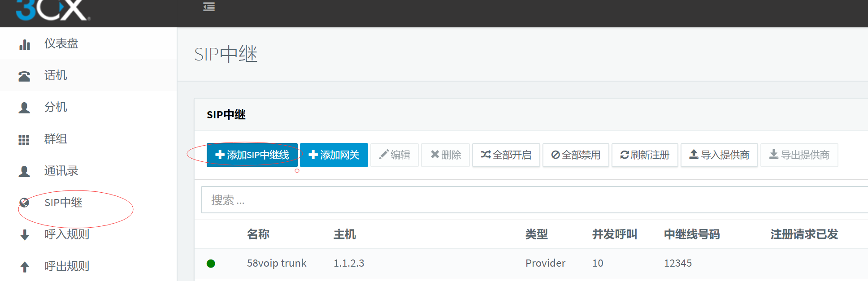Click the 删除 button
868x281 pixels.
coord(446,155)
